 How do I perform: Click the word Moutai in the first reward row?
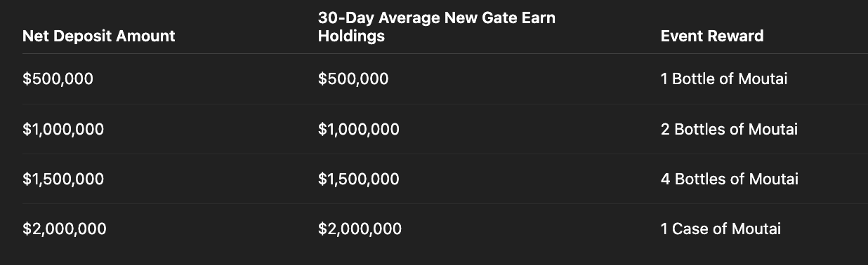[x=762, y=79]
